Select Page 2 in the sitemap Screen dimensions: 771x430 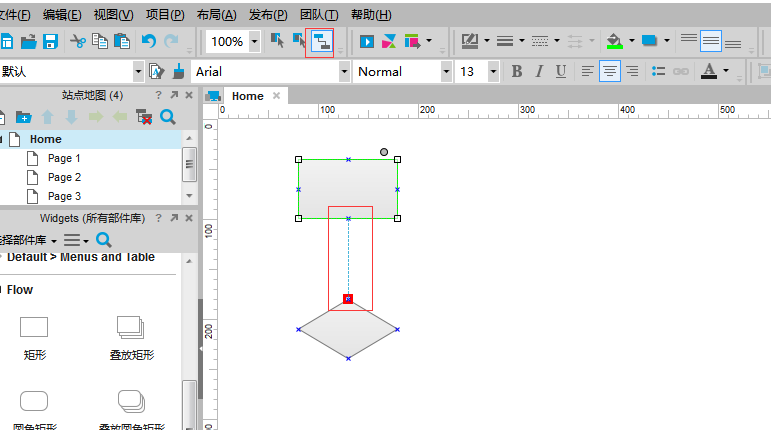64,177
